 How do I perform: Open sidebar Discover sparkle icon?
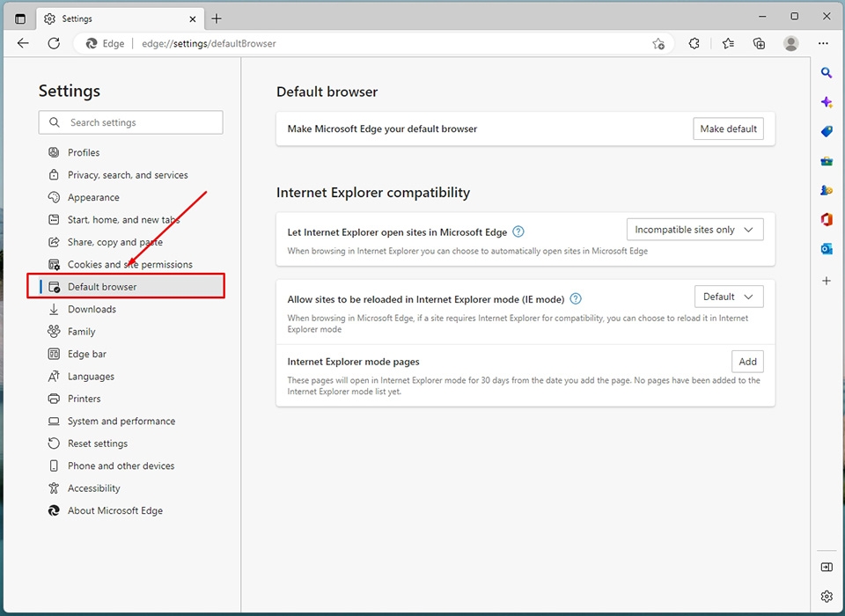(827, 102)
